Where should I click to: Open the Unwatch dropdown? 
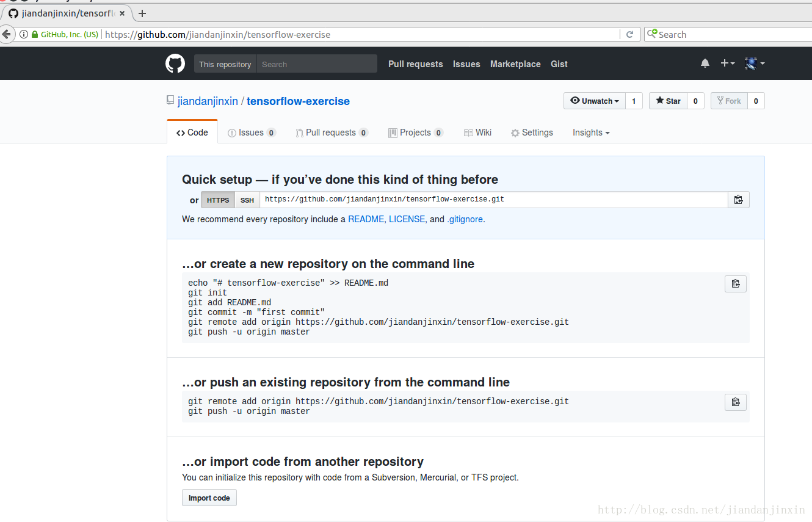[x=595, y=101]
